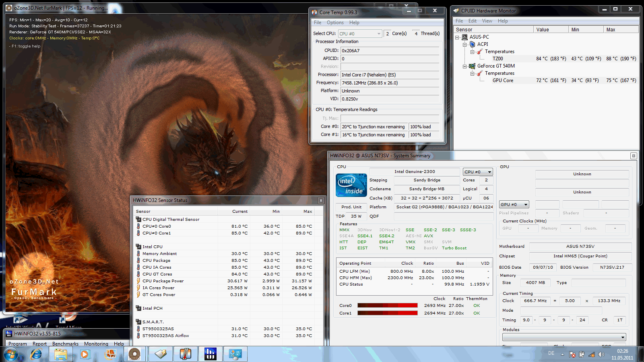Show hidden tray icons arrow
This screenshot has height=362, width=644.
tap(562, 354)
